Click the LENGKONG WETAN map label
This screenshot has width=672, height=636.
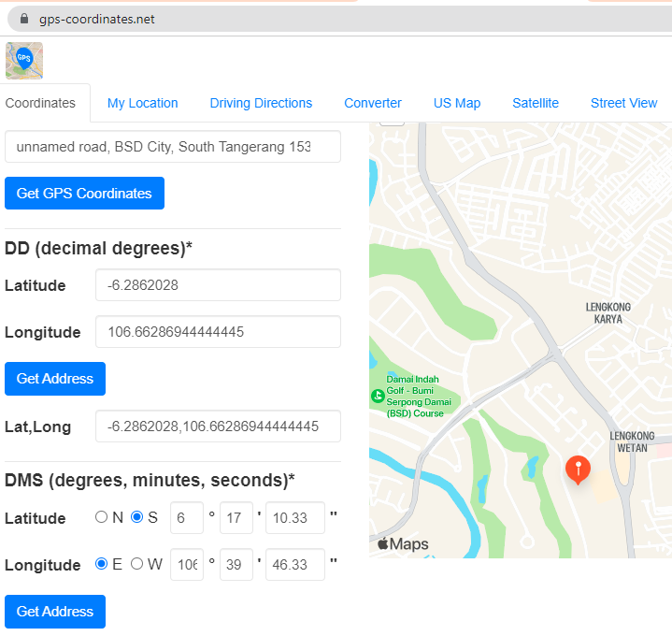(632, 441)
